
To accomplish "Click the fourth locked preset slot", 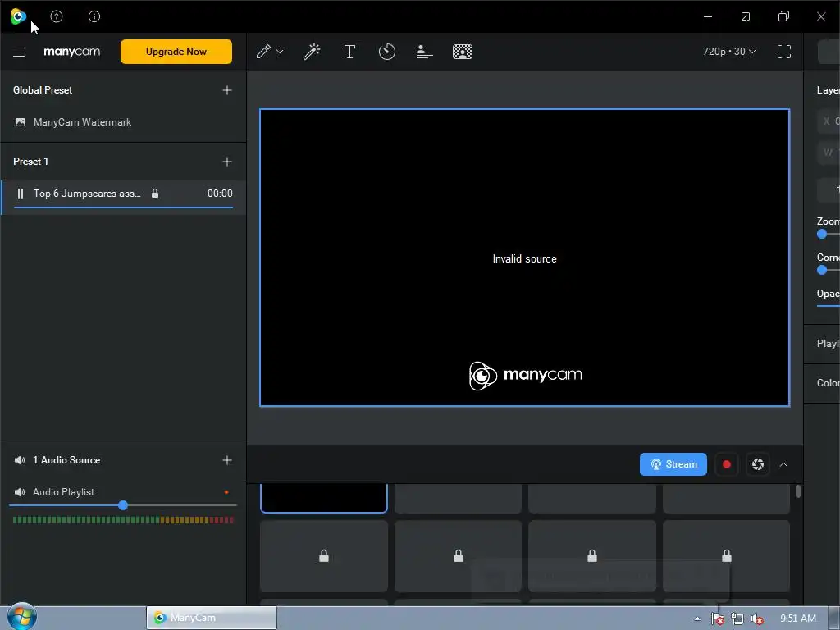I will [x=727, y=556].
